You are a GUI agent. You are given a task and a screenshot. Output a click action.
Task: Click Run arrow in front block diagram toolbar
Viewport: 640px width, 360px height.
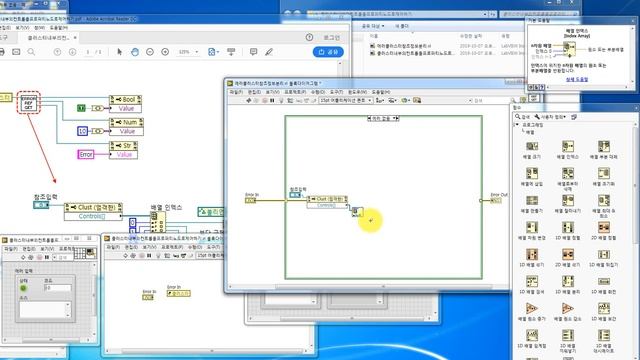(249, 100)
